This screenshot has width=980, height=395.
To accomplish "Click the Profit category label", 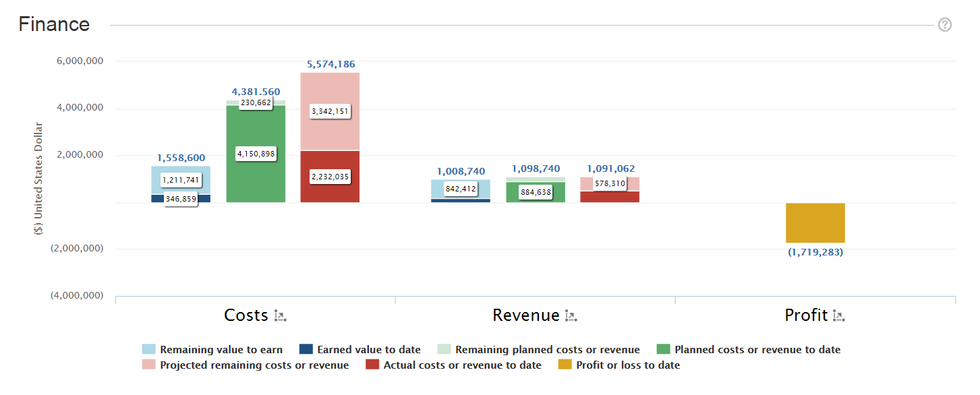I will [806, 315].
